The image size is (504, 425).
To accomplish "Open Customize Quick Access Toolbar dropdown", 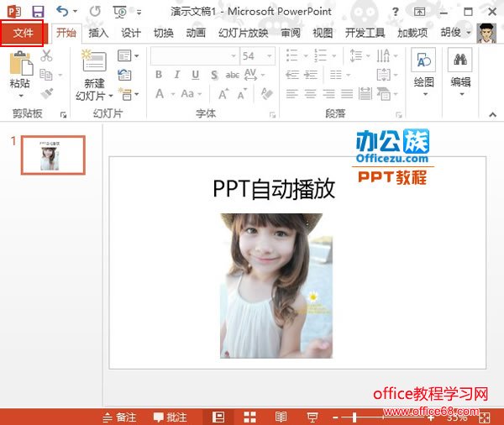I will click(139, 13).
